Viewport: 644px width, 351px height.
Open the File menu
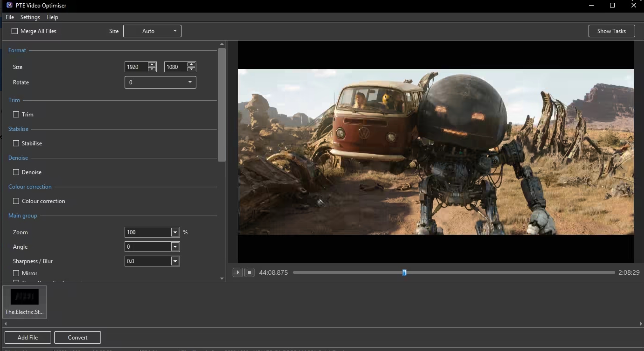click(x=10, y=17)
